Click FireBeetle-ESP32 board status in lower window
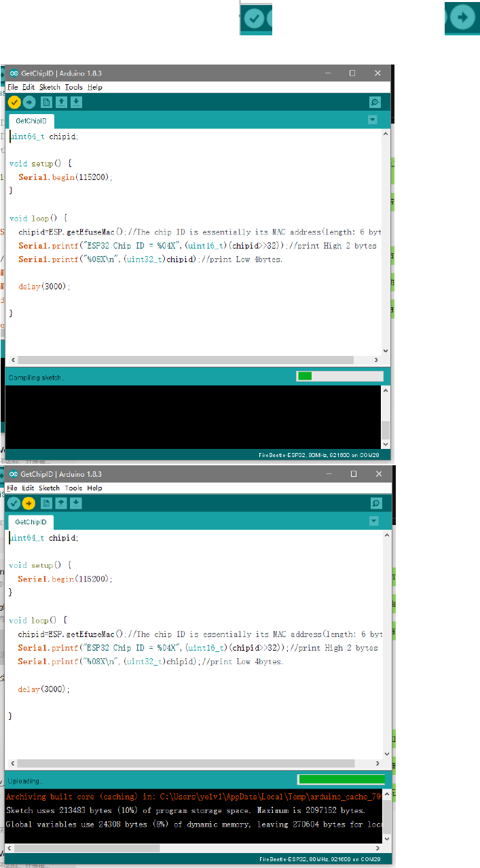The height and width of the screenshot is (868, 480). pos(322,859)
